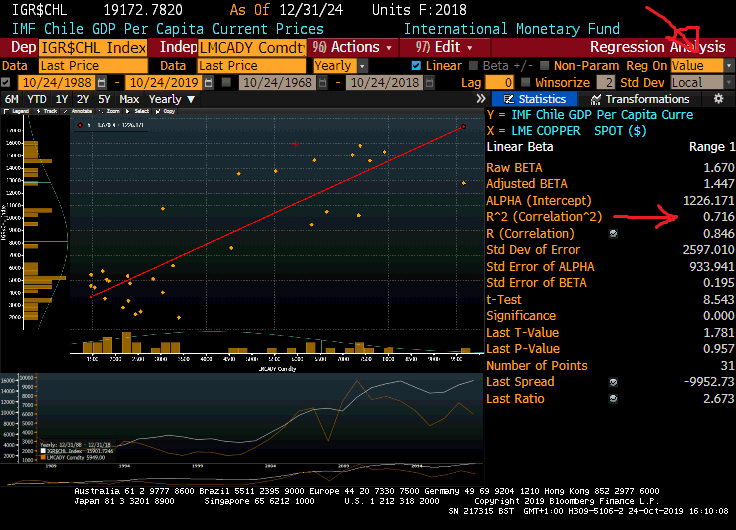Image resolution: width=736 pixels, height=530 pixels.
Task: Open calendar for end date 10/24/2019
Action: point(209,83)
